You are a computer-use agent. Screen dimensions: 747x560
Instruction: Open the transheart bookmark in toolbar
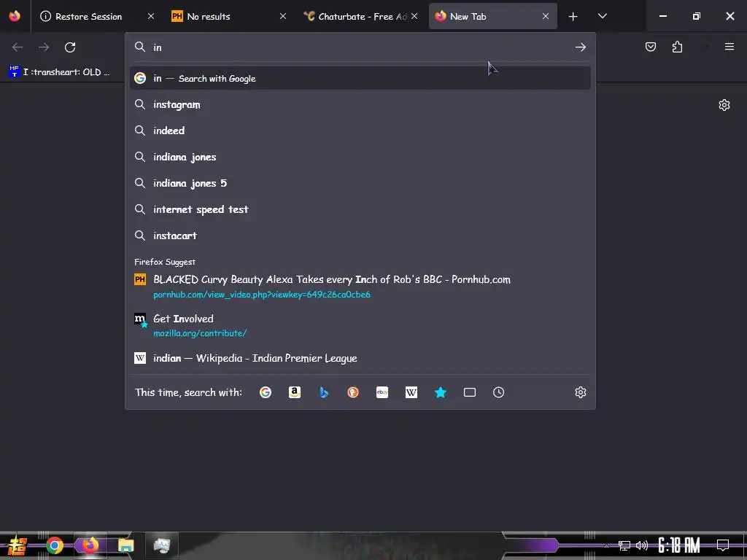coord(60,72)
